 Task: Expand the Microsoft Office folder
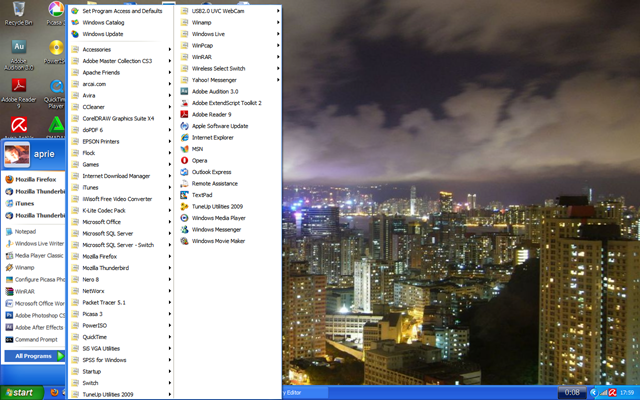coord(121,222)
